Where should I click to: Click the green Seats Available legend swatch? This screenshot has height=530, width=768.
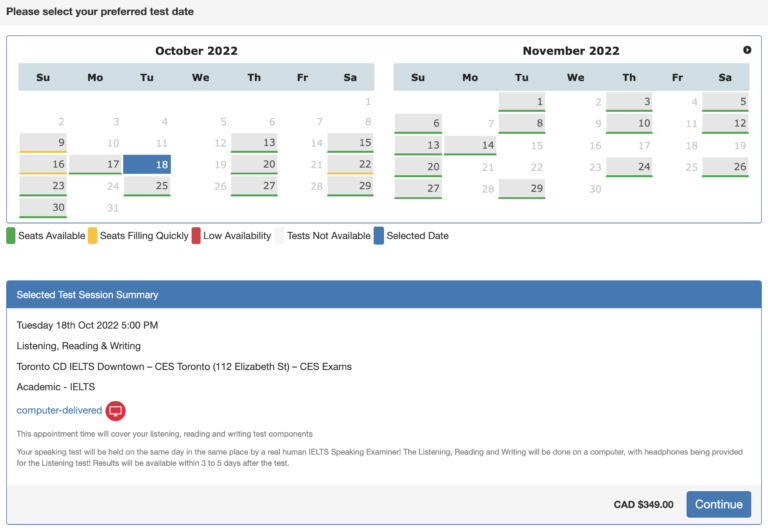11,236
